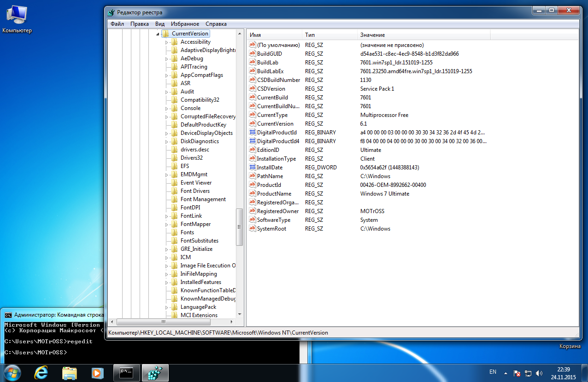Expand the AeDebug key
The image size is (588, 382).
167,59
